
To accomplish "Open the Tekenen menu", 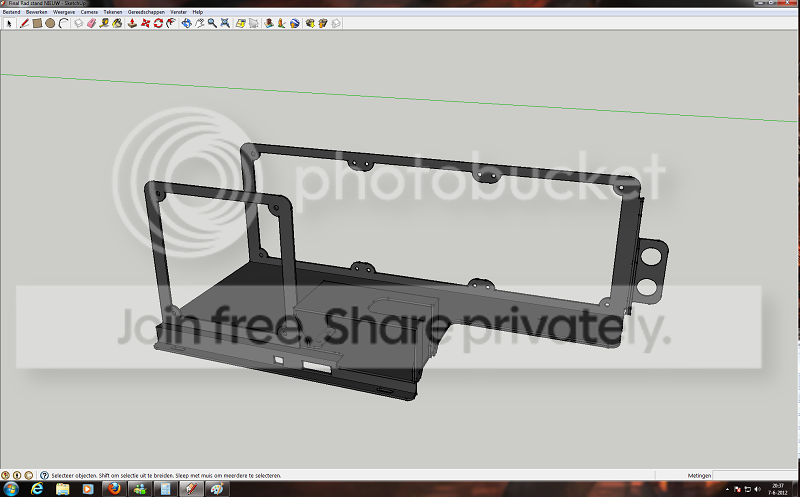I will 113,12.
